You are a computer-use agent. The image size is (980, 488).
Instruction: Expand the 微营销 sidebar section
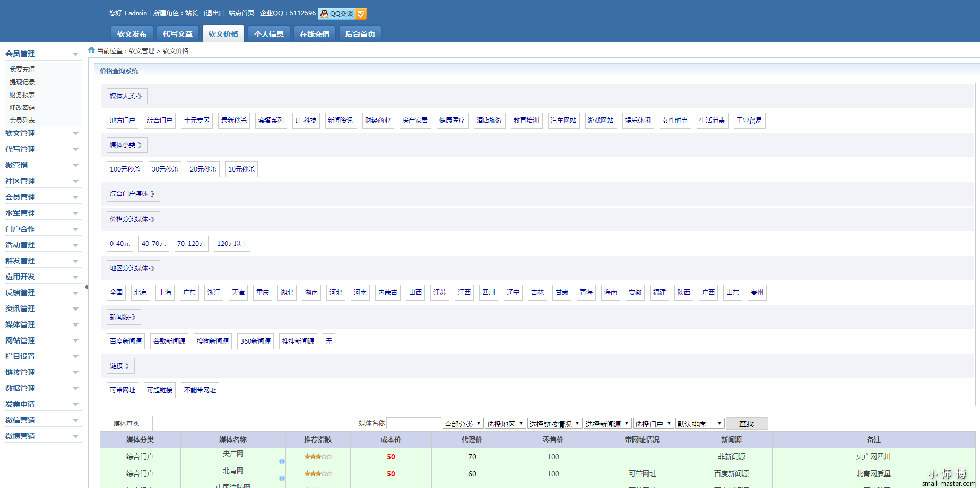(x=42, y=165)
